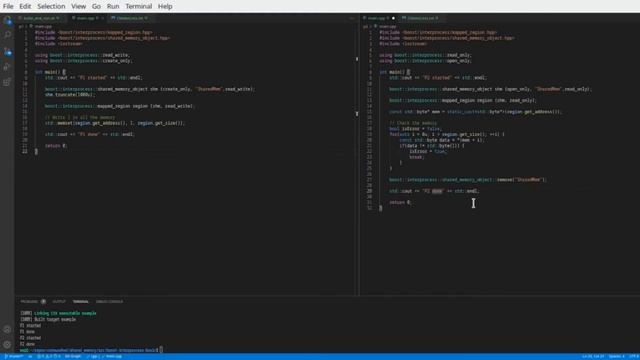Click 'P1 done' cout line in left editor

tap(90, 134)
